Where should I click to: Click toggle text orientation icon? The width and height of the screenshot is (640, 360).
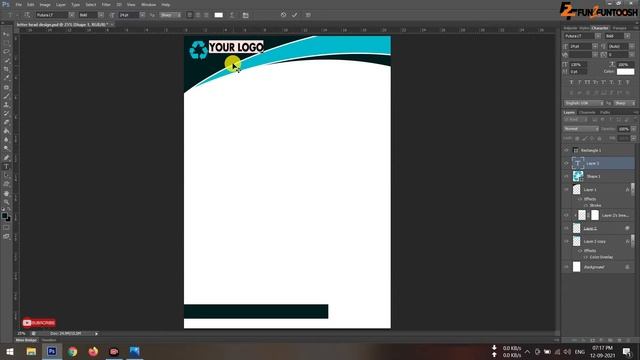click(x=27, y=15)
